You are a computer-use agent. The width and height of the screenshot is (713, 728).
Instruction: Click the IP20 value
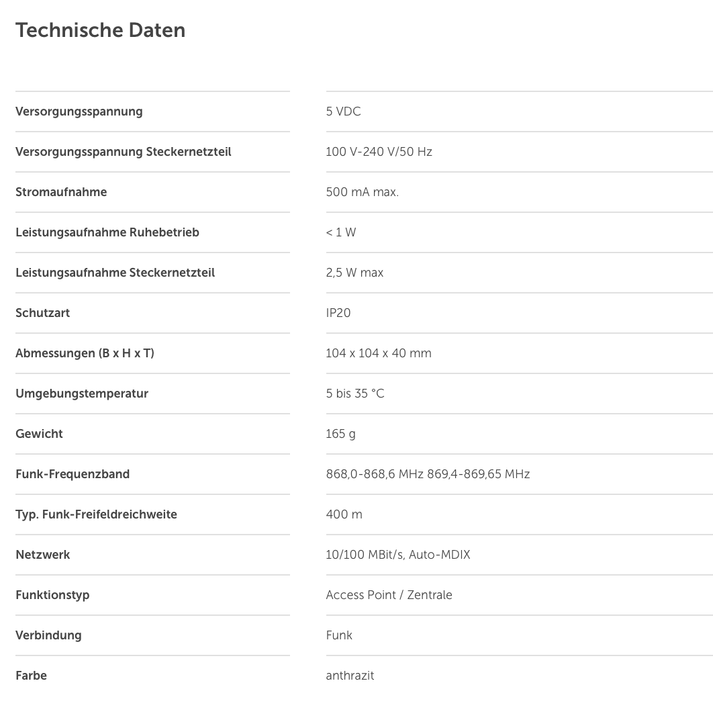pyautogui.click(x=338, y=313)
